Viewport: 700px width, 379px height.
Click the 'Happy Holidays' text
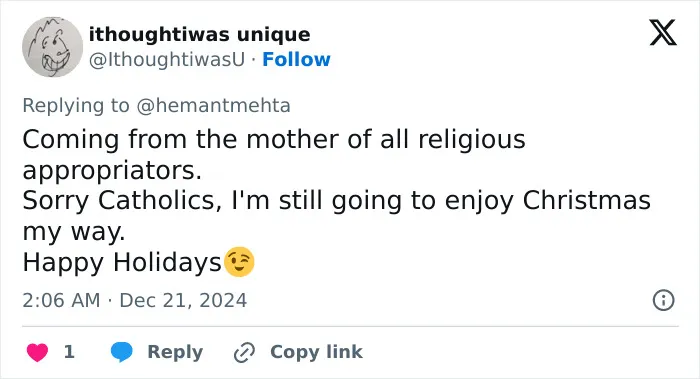click(x=122, y=262)
